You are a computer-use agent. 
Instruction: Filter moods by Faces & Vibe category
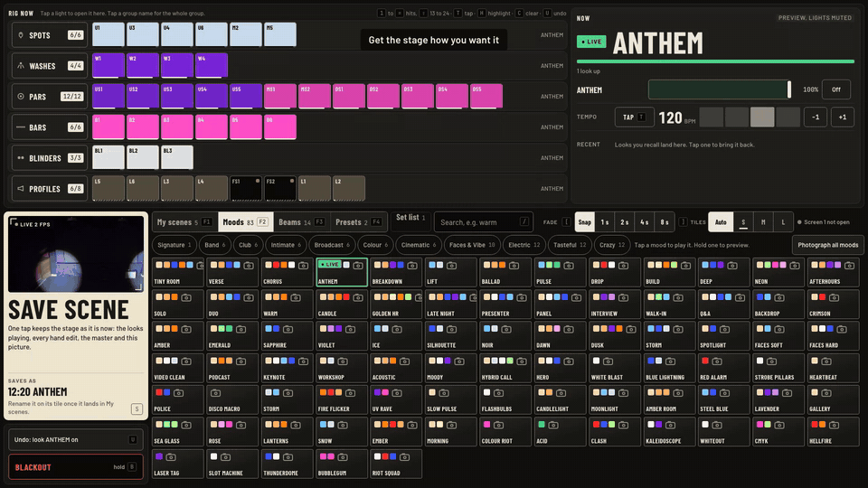[x=472, y=245]
